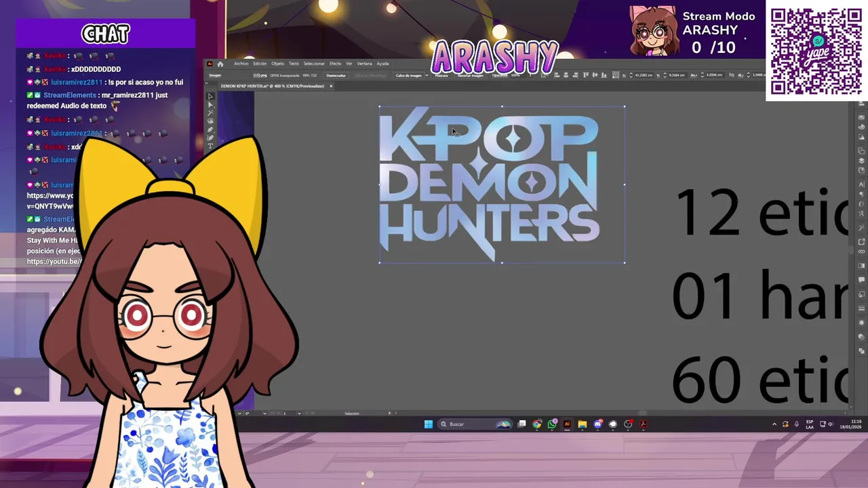The height and width of the screenshot is (488, 868).
Task: Click the An (width) value field
Action: [715, 75]
